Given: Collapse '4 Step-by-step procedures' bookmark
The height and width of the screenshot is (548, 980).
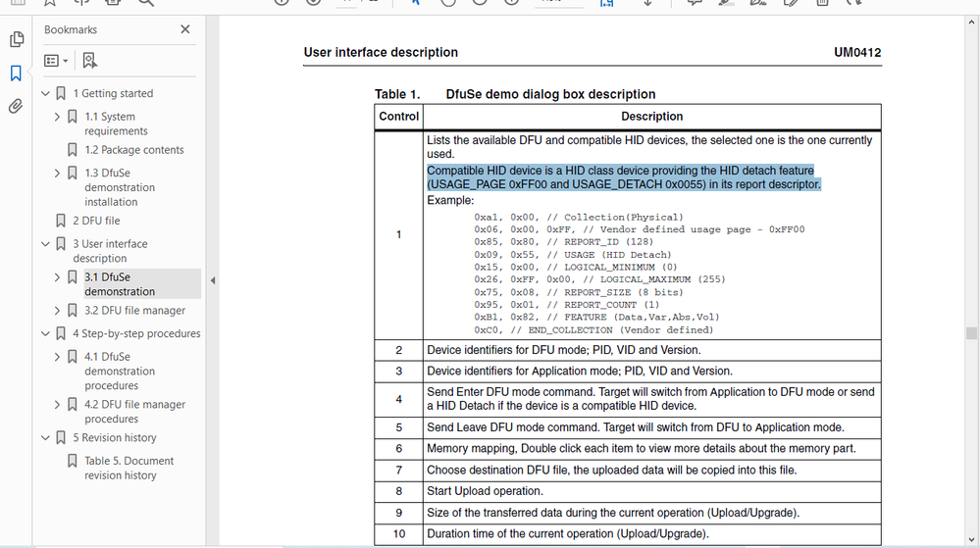Looking at the screenshot, I should tap(45, 333).
